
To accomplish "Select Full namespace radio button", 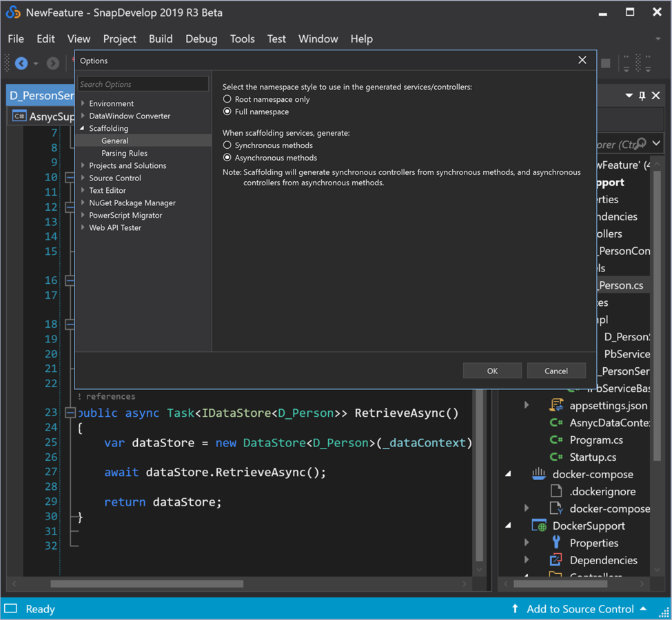I will [x=227, y=112].
